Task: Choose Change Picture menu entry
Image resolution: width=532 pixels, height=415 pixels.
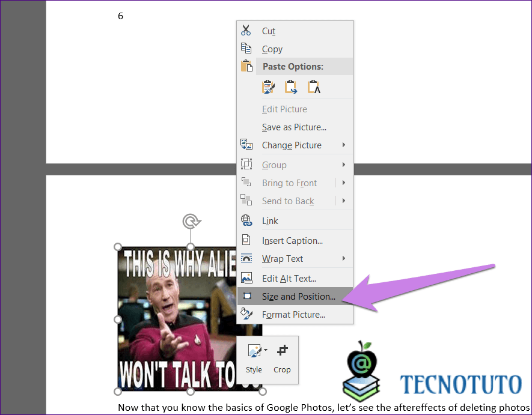Action: tap(295, 145)
